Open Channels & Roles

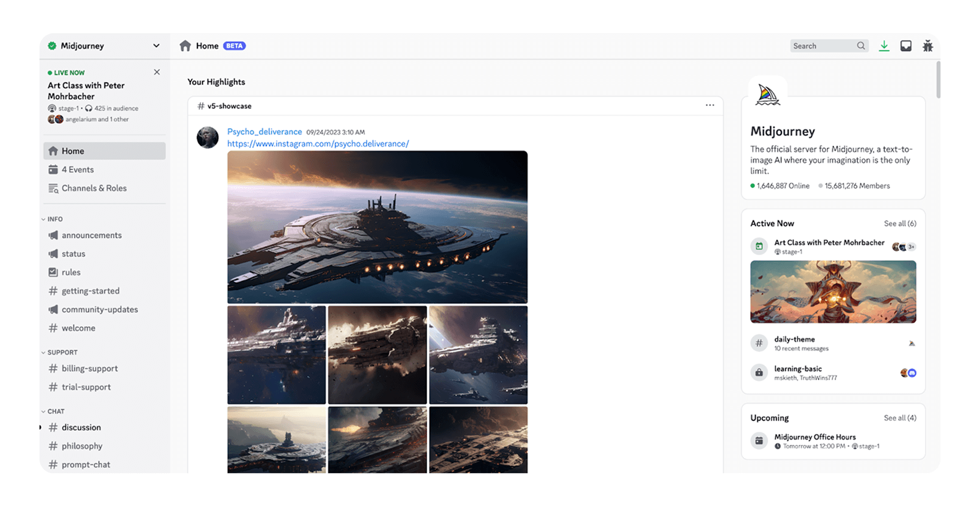point(104,188)
